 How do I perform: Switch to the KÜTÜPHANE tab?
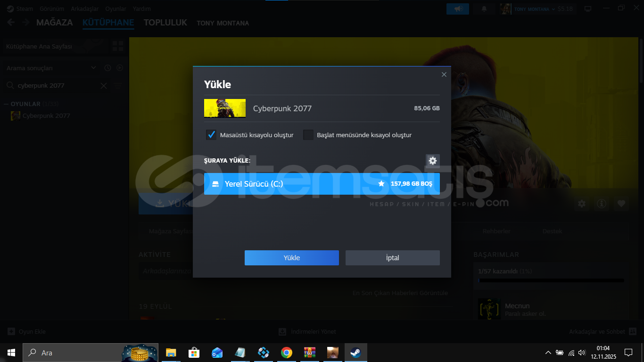tap(108, 23)
